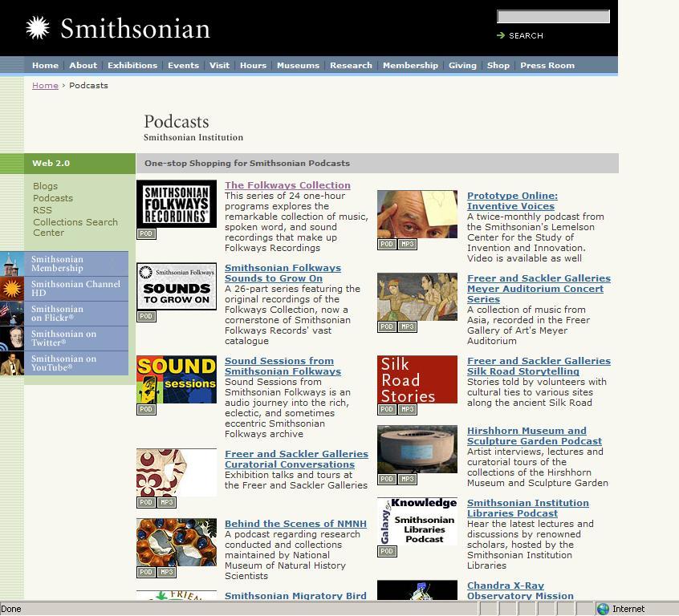Viewport: 679px width, 616px height.
Task: Open the Exhibitions menu item
Action: (x=132, y=66)
